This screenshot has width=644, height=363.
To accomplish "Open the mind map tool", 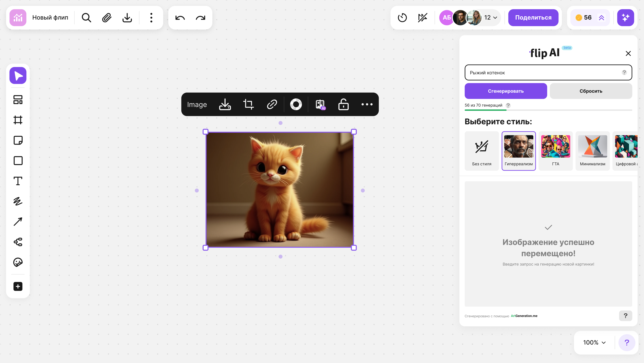I will click(x=18, y=242).
